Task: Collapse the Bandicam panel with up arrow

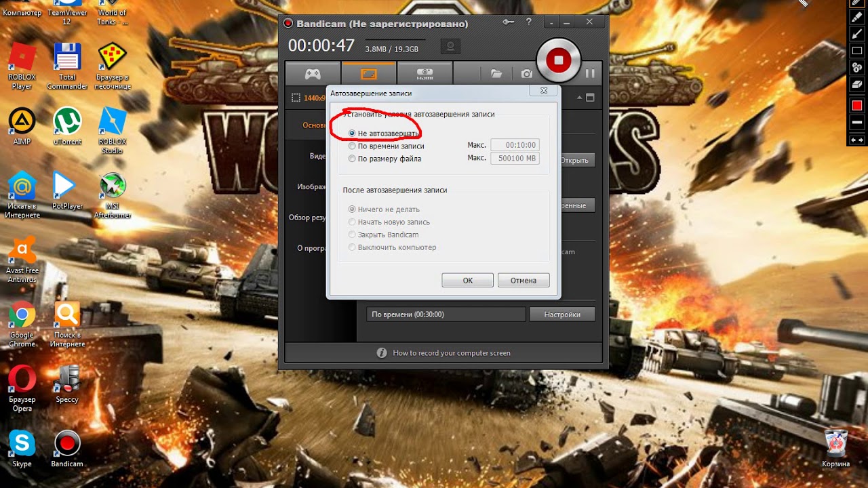Action: [x=579, y=98]
